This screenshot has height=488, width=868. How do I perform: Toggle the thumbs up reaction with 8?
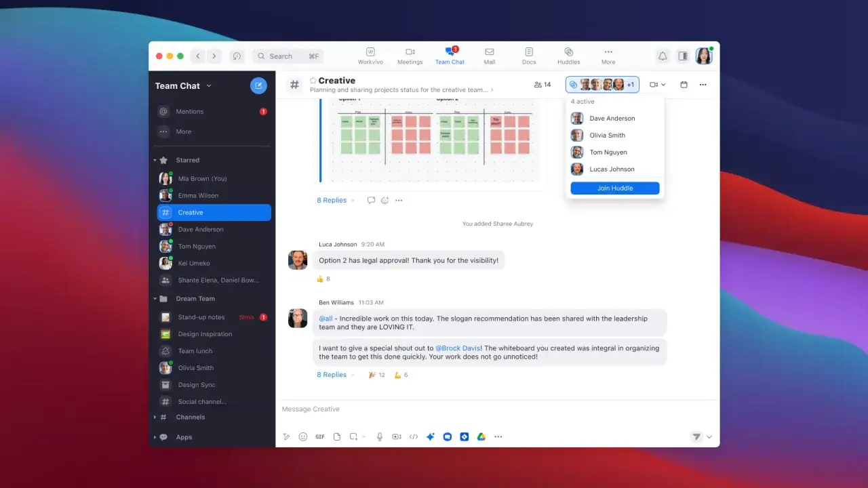coord(323,279)
